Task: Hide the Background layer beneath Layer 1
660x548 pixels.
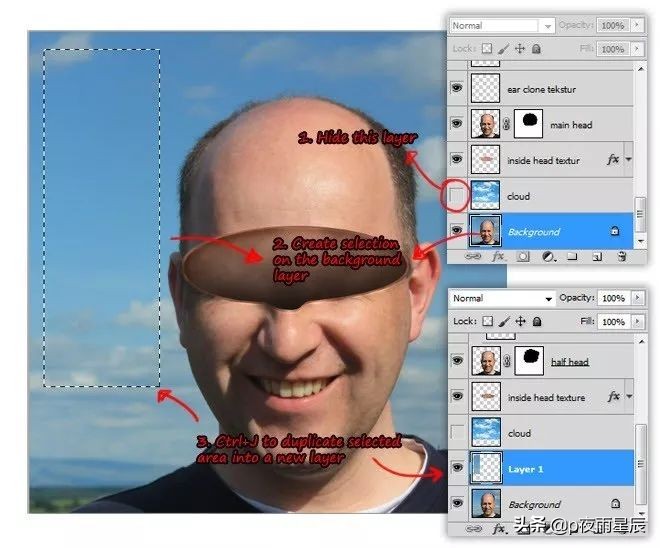Action: (x=458, y=503)
